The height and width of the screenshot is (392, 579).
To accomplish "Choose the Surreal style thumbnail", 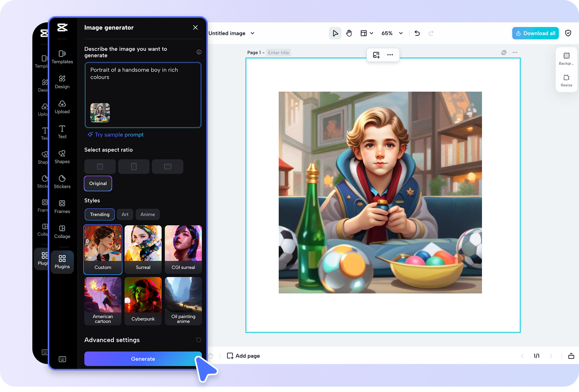I will 143,249.
